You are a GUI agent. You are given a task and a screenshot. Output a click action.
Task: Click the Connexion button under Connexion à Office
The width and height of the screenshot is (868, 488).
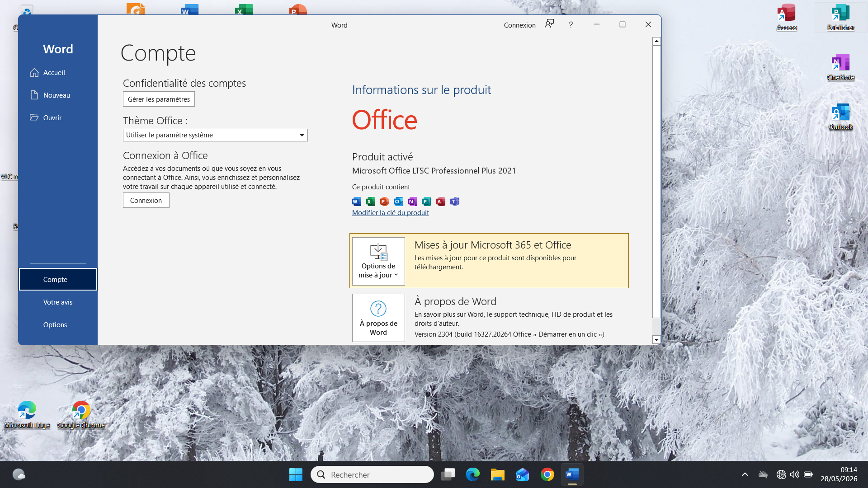(x=146, y=201)
